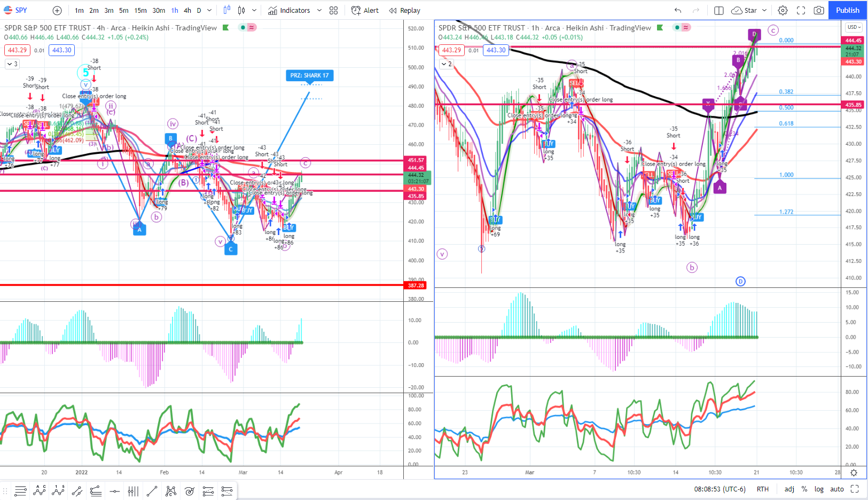
Task: Select the fib spiral tool
Action: coord(190,491)
